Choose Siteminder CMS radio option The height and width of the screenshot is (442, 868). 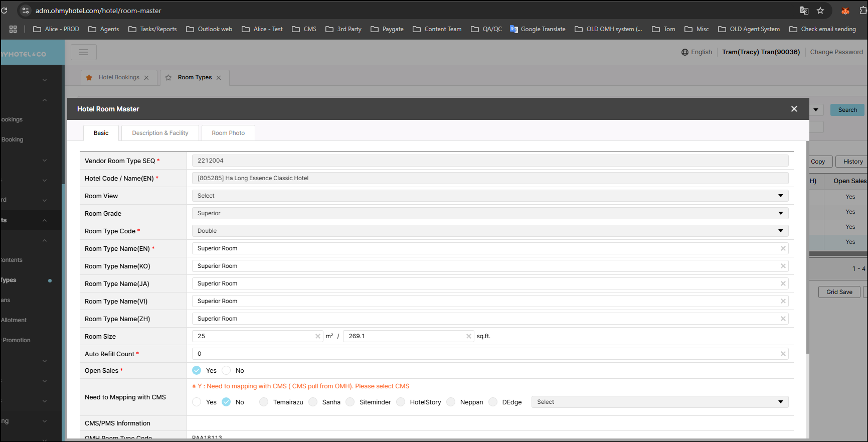click(351, 402)
